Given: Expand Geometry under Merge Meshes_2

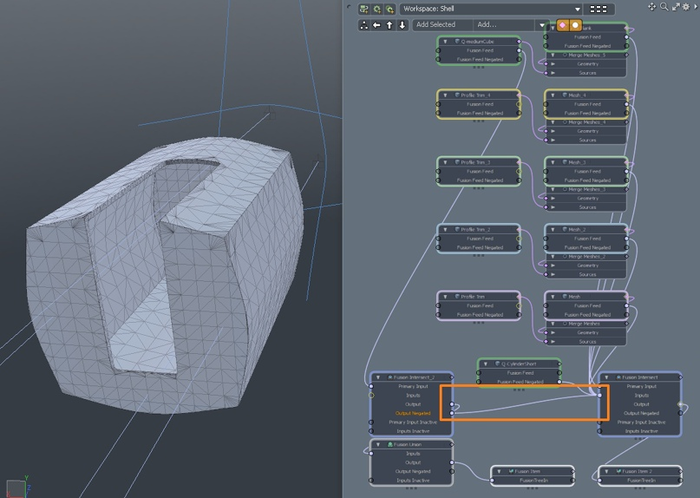Looking at the screenshot, I should [x=554, y=267].
